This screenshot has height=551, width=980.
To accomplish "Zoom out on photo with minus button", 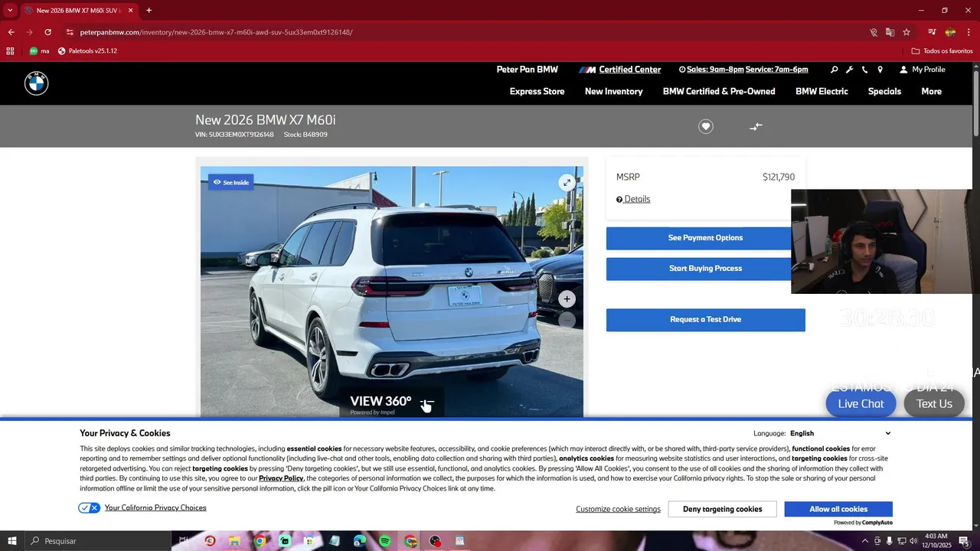I will [x=567, y=320].
